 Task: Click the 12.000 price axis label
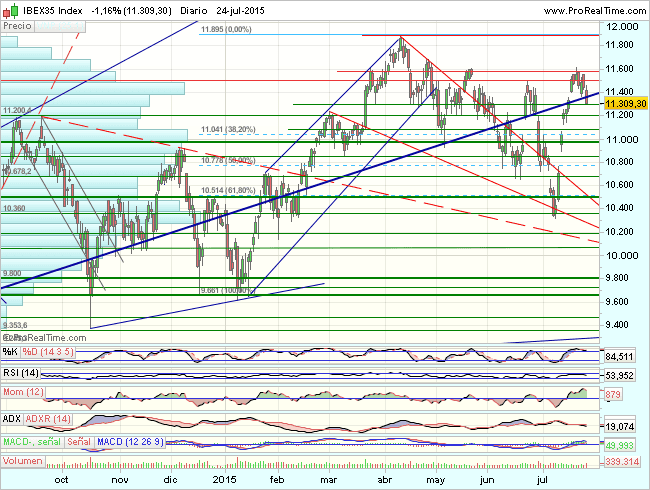point(622,27)
